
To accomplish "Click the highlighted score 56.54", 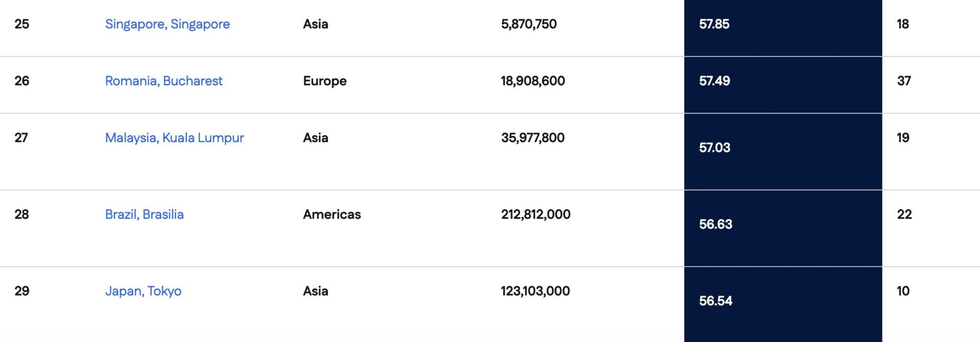I will (x=715, y=301).
